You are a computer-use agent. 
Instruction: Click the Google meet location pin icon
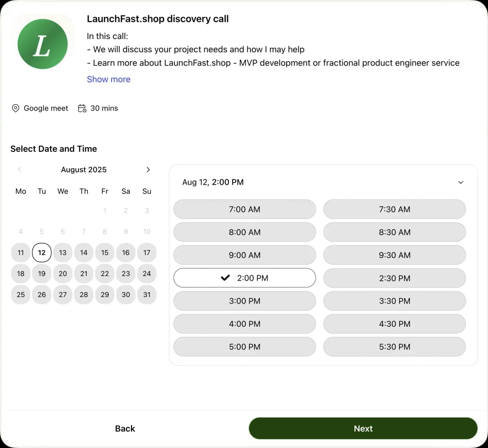point(15,108)
